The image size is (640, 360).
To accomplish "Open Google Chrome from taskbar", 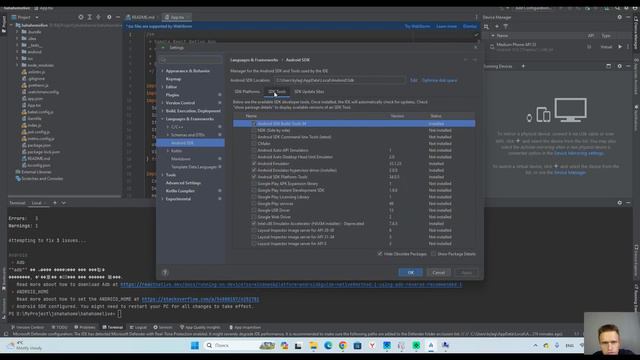I will point(342,346).
